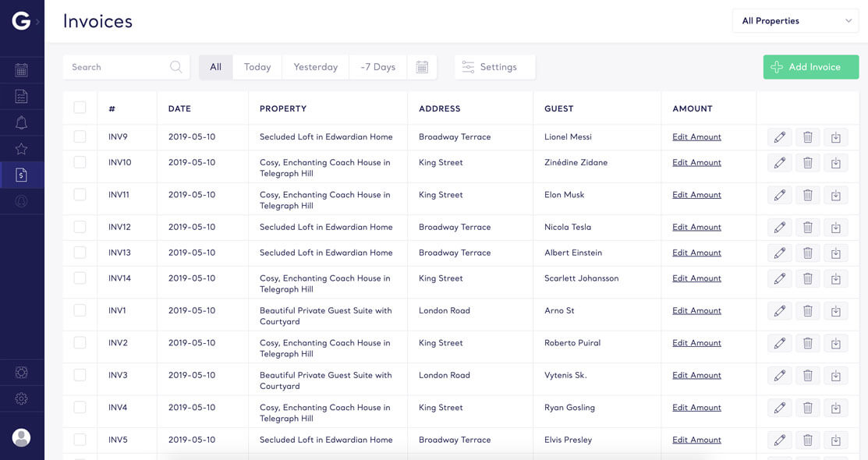Switch to the Today filter tab

[x=257, y=67]
